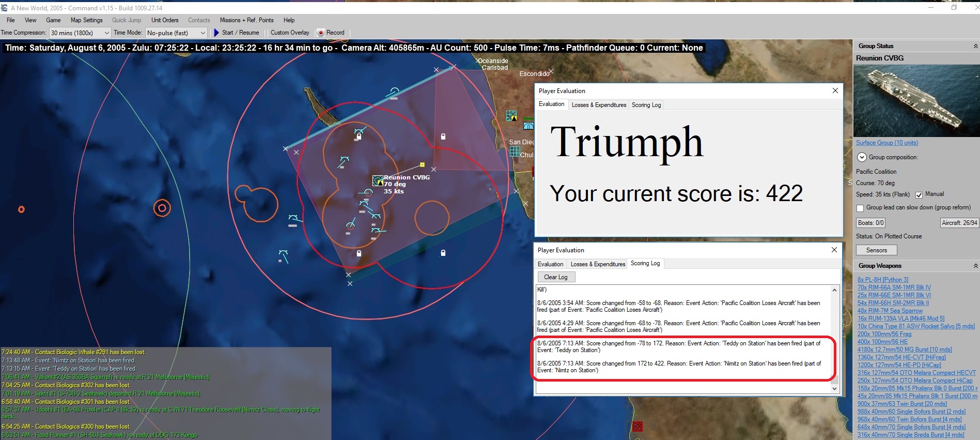Viewport: 980px width, 440px height.
Task: Click the group composition round arrow icon
Action: click(862, 157)
